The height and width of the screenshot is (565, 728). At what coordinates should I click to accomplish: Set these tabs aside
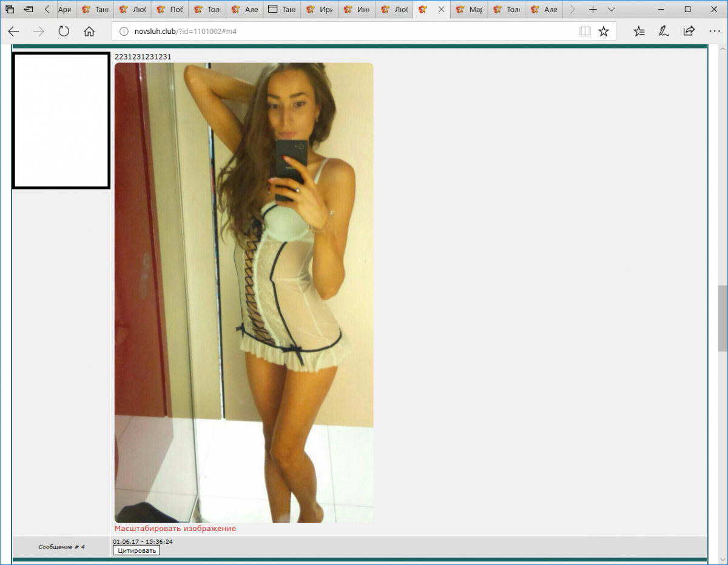click(x=29, y=10)
